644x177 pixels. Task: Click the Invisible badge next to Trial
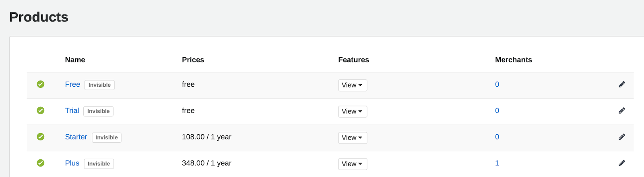(x=98, y=111)
